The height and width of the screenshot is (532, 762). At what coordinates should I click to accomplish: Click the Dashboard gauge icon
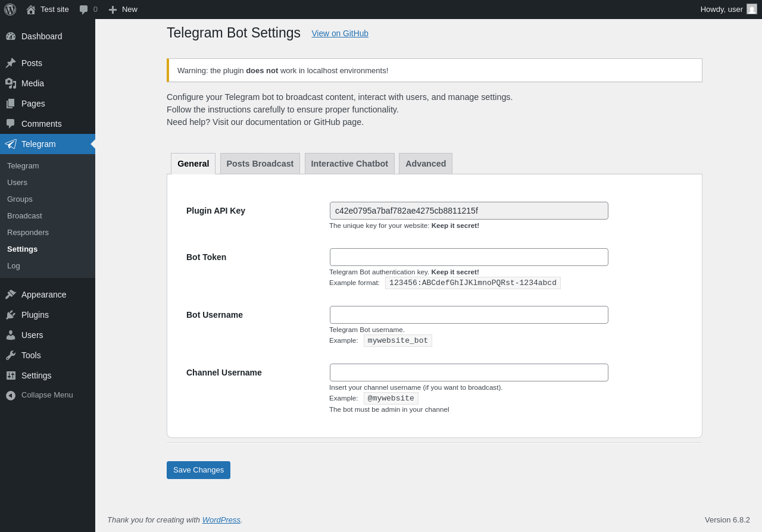click(11, 36)
